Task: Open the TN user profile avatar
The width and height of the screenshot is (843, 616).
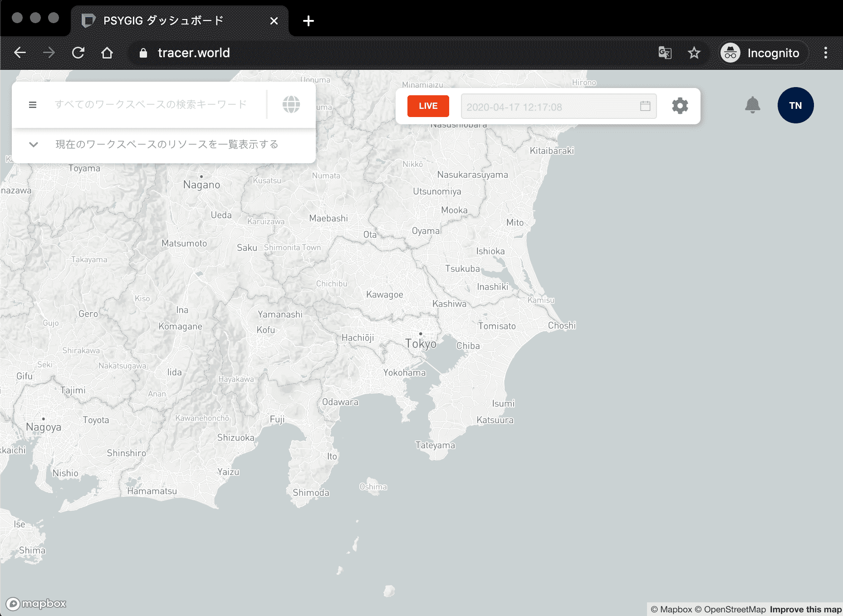Action: tap(795, 105)
